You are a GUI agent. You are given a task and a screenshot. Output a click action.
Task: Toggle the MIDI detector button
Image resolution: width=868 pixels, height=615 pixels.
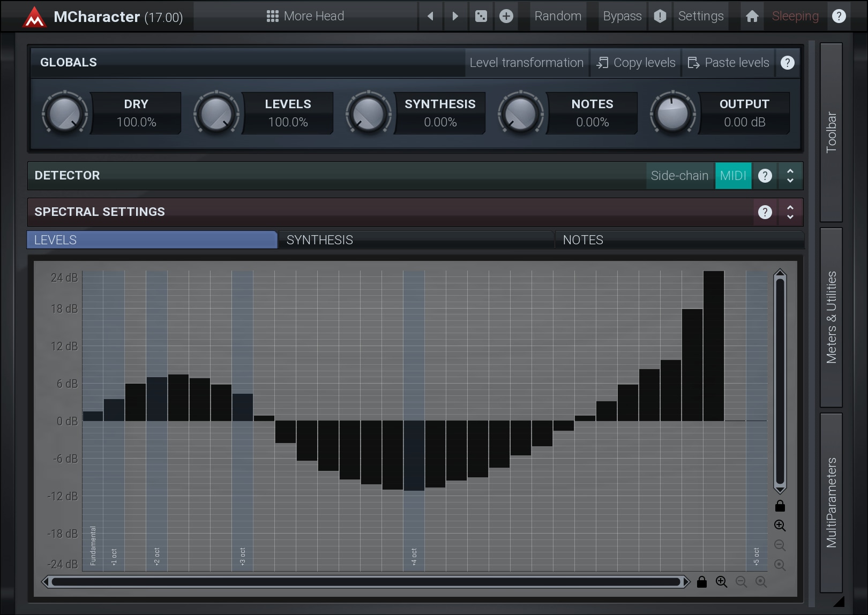coord(732,176)
